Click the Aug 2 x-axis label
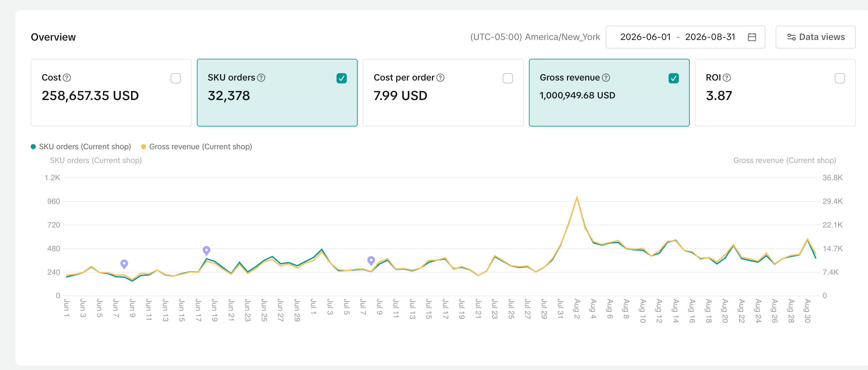This screenshot has height=370, width=868. tap(577, 309)
